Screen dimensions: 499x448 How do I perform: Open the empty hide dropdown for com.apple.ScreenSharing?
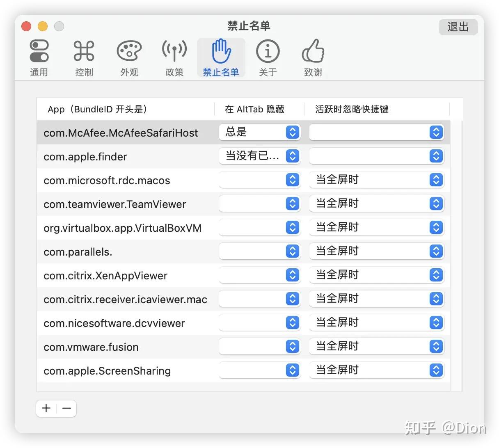click(259, 370)
